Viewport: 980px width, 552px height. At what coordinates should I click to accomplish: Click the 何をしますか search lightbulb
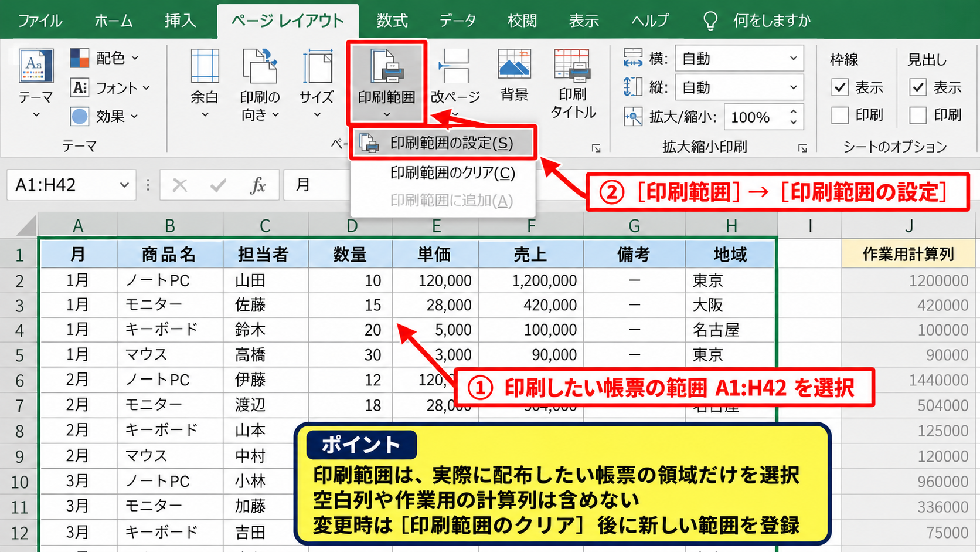tap(710, 21)
